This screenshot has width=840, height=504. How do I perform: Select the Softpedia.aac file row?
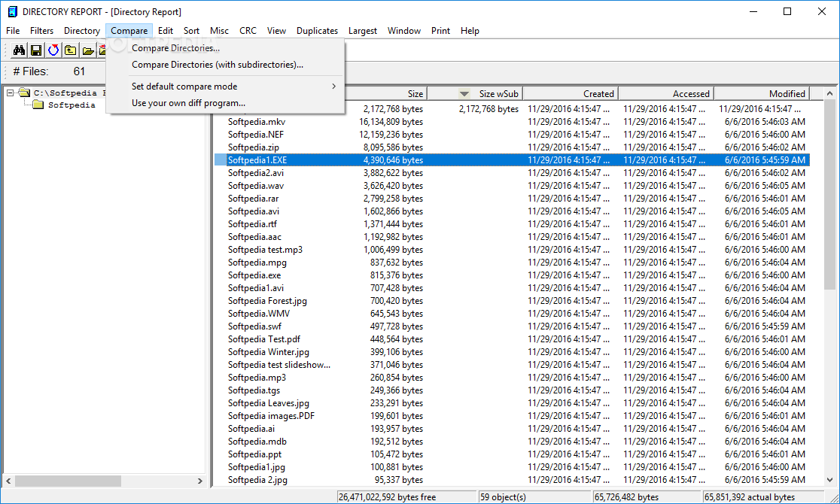click(x=512, y=237)
